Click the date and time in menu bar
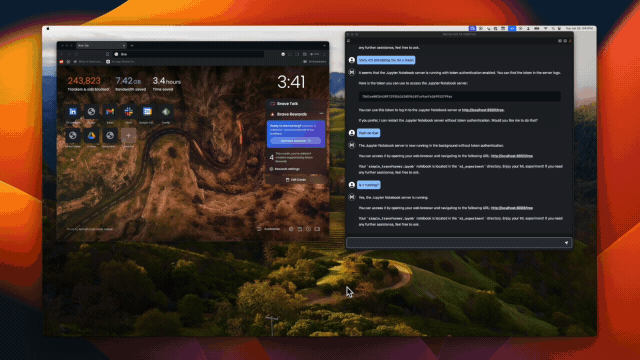640x360 pixels. [579, 29]
